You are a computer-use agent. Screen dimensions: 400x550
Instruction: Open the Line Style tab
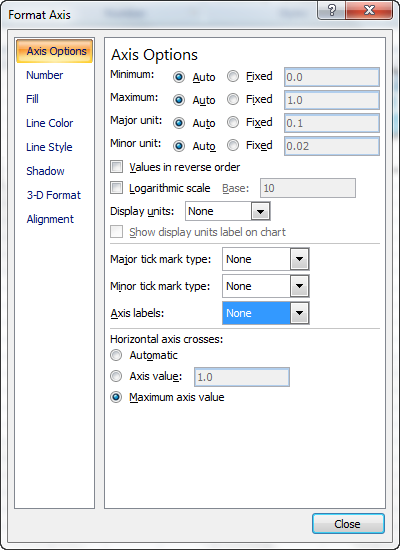(x=49, y=147)
